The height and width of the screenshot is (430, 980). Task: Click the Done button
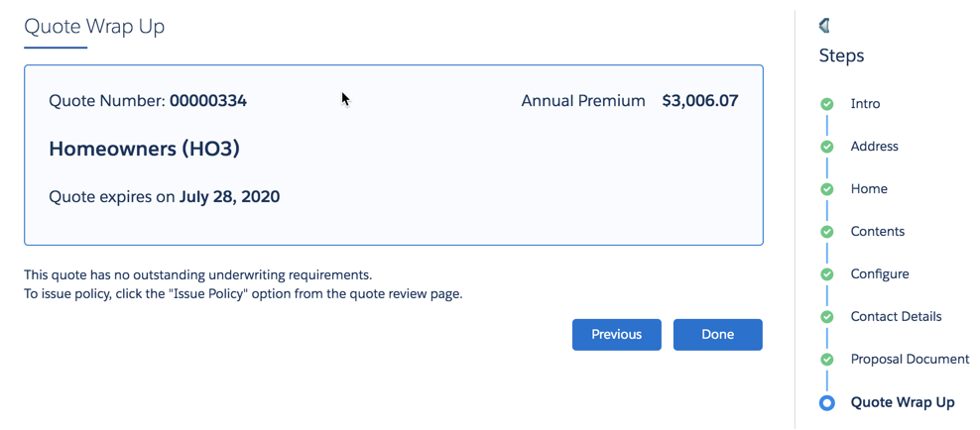(x=717, y=335)
